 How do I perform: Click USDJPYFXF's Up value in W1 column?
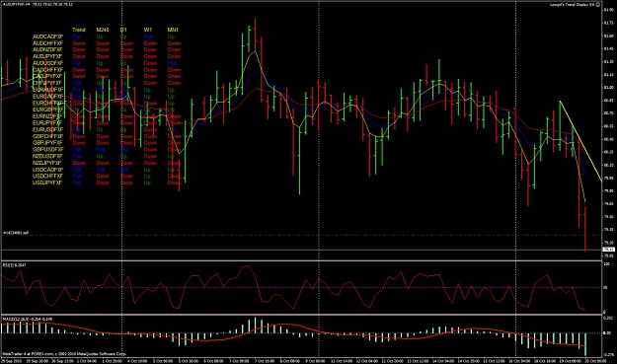[147, 182]
